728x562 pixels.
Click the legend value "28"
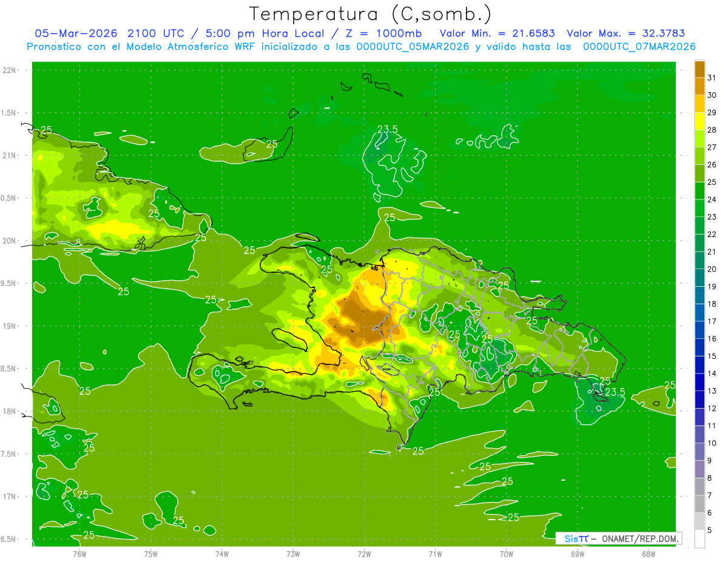[x=712, y=130]
